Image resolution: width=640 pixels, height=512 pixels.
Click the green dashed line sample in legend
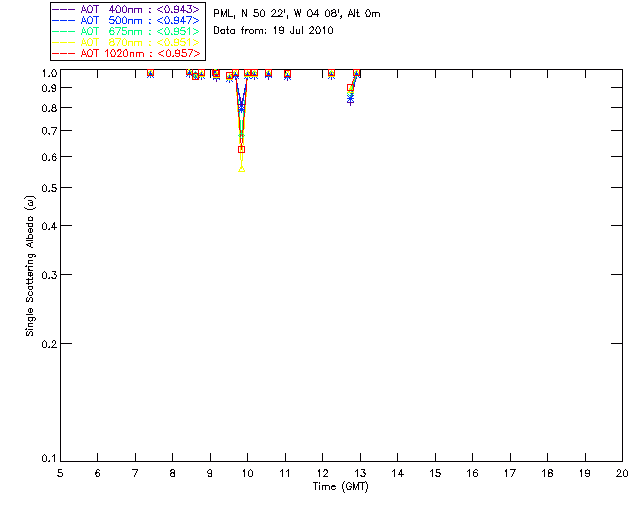pyautogui.click(x=64, y=31)
